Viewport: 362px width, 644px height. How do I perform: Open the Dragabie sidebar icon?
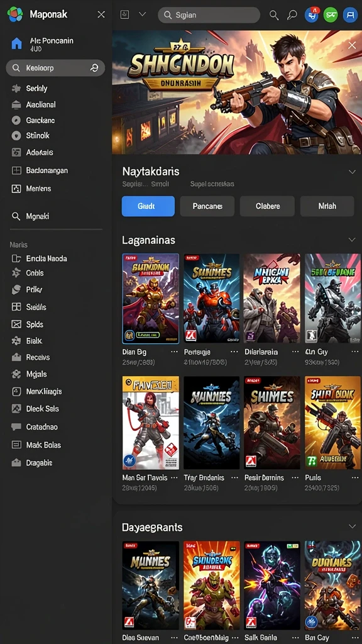pos(16,463)
